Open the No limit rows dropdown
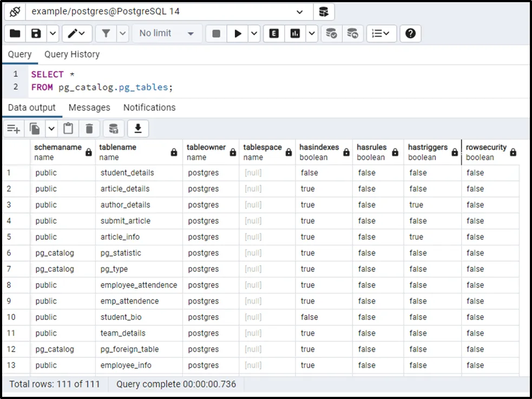Image resolution: width=532 pixels, height=399 pixels. (167, 34)
